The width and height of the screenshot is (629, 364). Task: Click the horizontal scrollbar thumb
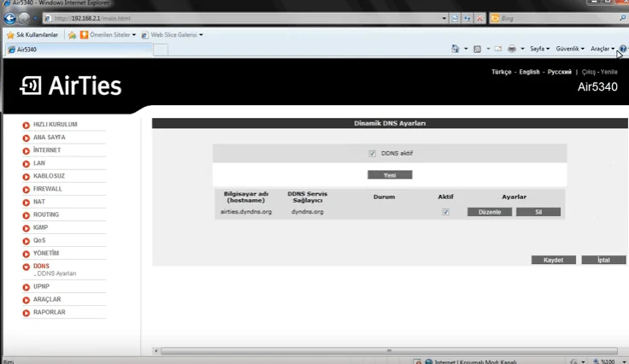(389, 351)
